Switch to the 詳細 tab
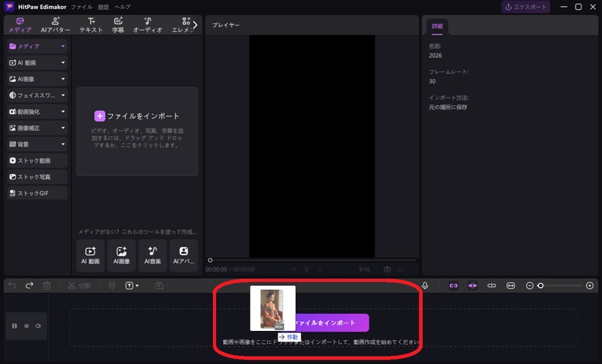This screenshot has height=364, width=602. [x=437, y=26]
